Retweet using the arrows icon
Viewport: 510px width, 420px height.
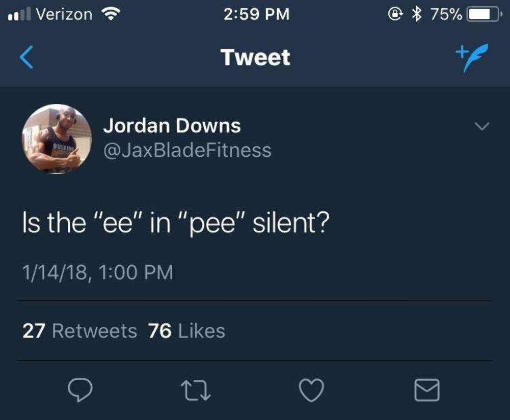coord(195,390)
